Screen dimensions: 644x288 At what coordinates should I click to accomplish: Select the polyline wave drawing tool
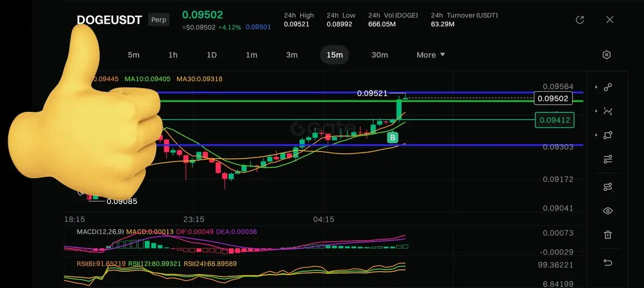point(608,111)
